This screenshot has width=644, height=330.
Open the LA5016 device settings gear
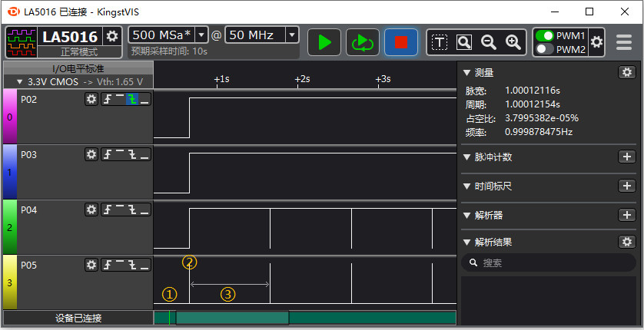click(112, 36)
